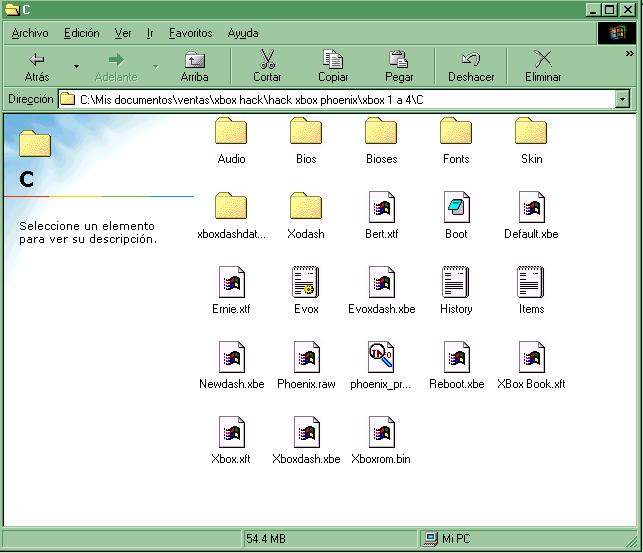
Task: Click the Adelante forward button
Action: coord(116,66)
